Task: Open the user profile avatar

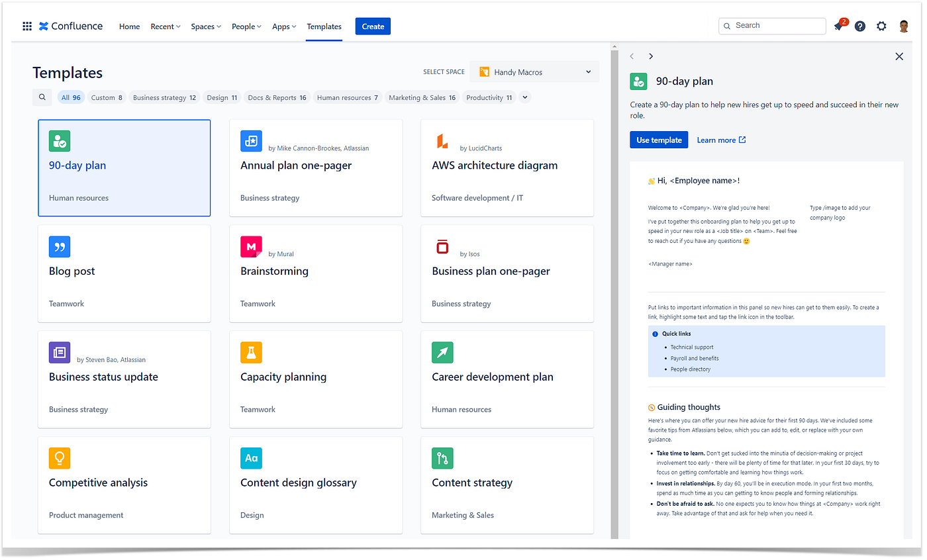Action: 904,26
